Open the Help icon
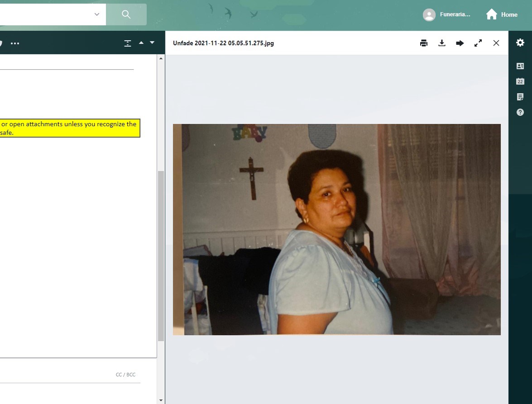The image size is (532, 404). coord(520,112)
